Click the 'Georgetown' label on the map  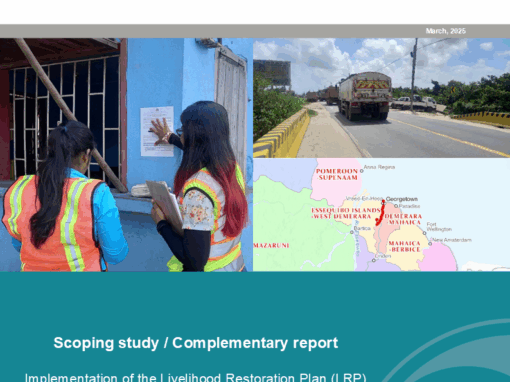click(x=401, y=199)
